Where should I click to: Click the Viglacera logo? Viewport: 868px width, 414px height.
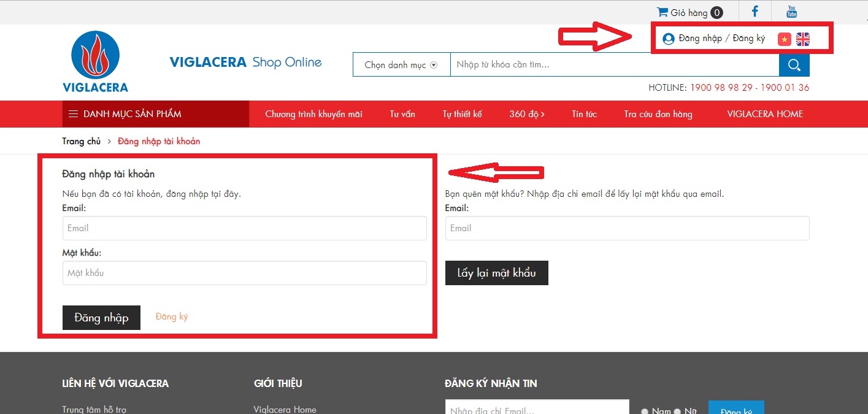tap(95, 61)
